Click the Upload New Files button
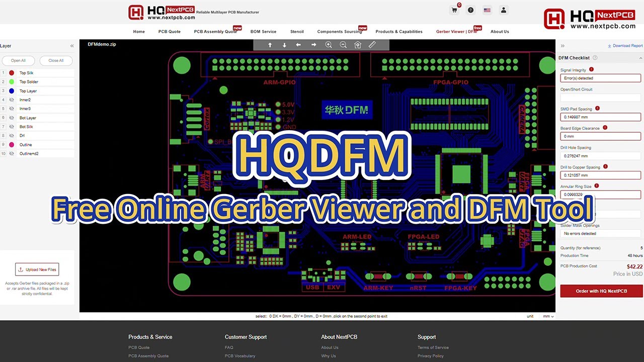Screen dimensions: 644x362 [x=37, y=269]
